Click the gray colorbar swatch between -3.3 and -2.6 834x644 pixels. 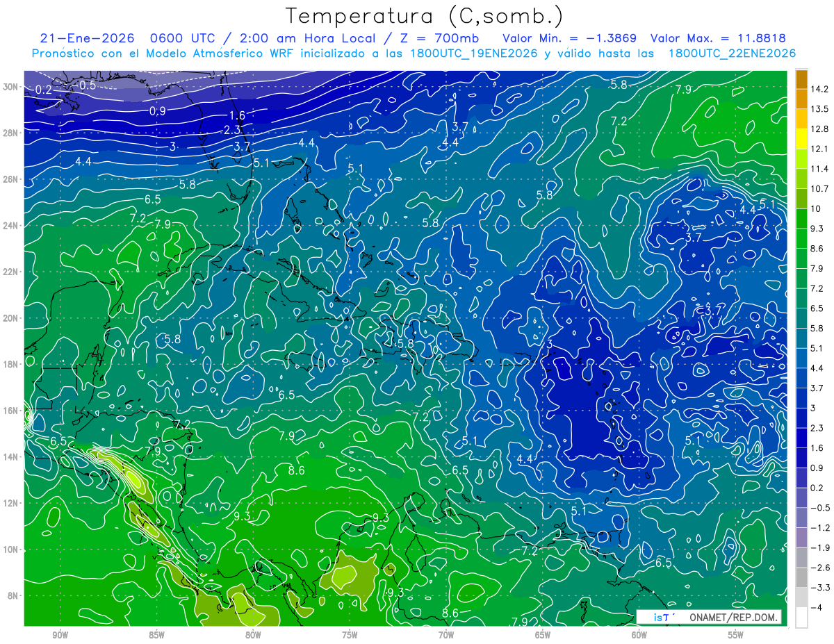pyautogui.click(x=801, y=577)
